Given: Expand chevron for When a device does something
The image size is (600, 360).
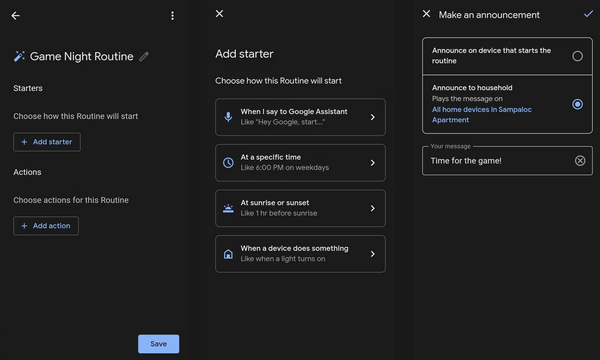Looking at the screenshot, I should 373,254.
